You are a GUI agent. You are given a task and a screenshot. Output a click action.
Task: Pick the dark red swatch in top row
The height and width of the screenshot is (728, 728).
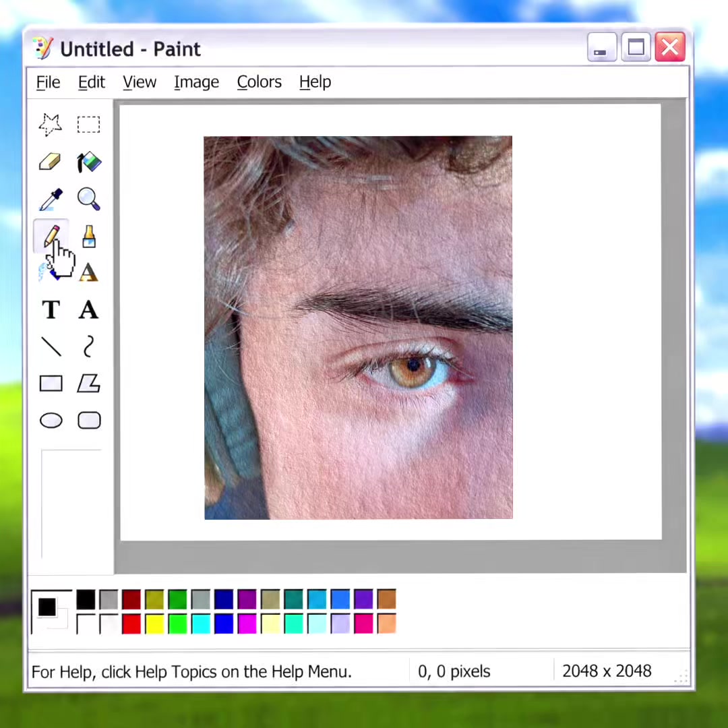point(131,599)
